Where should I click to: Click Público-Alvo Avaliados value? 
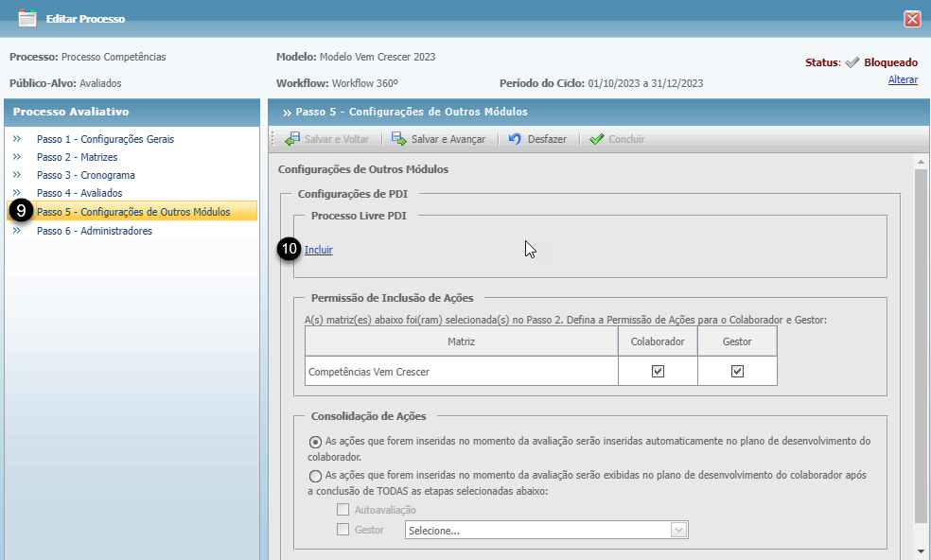pos(100,83)
